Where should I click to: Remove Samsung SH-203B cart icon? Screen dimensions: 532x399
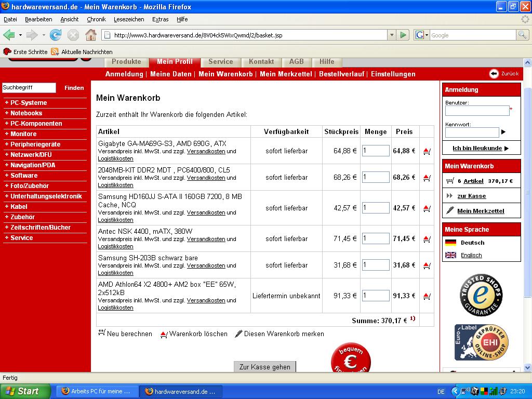pos(427,265)
